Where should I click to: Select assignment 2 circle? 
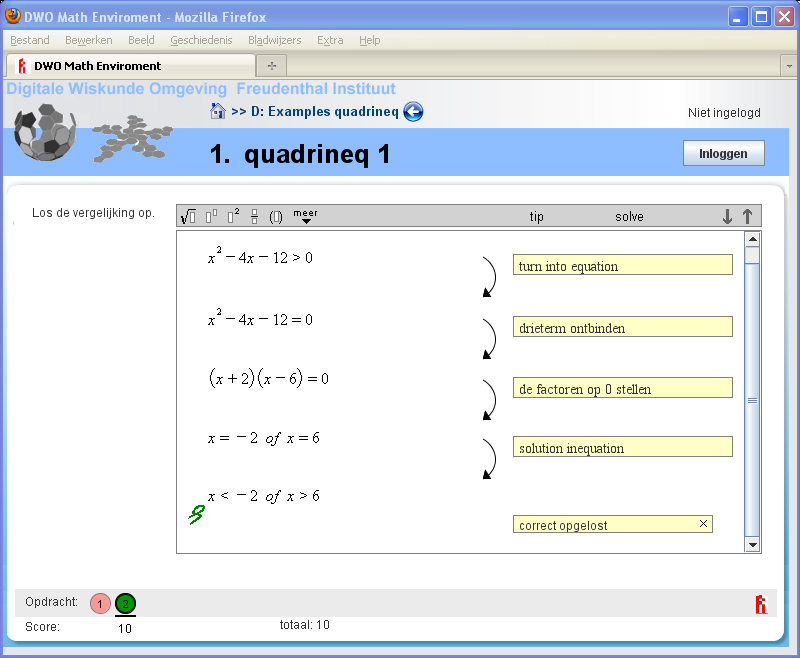[126, 604]
